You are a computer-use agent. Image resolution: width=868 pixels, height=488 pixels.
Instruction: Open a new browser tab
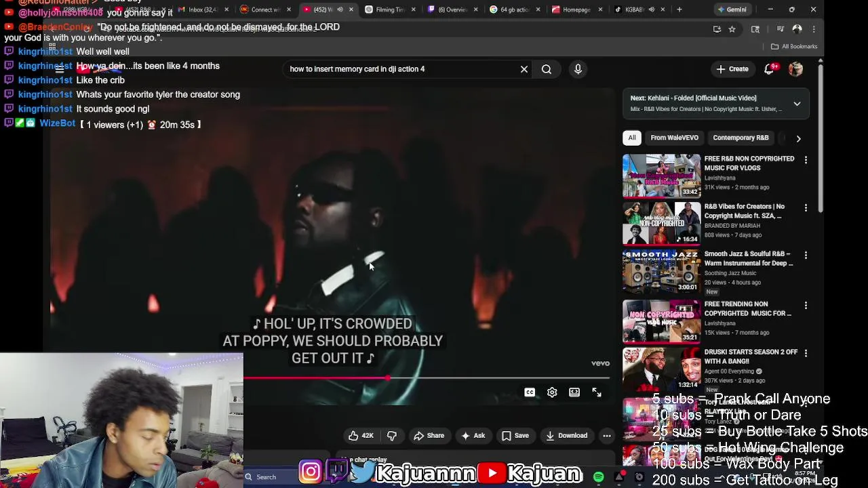click(x=679, y=9)
